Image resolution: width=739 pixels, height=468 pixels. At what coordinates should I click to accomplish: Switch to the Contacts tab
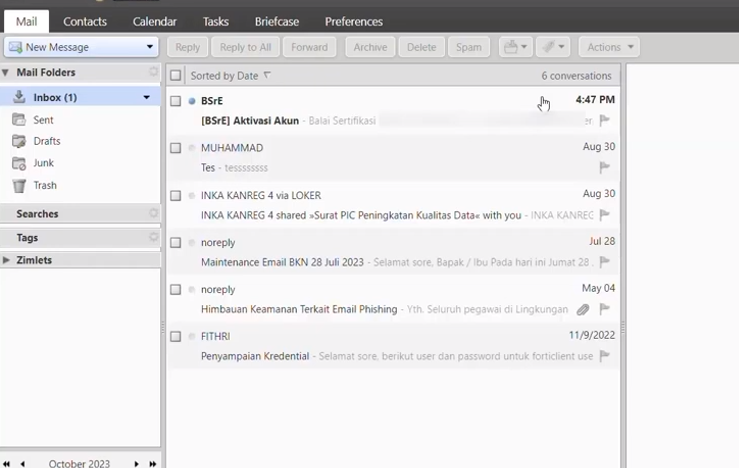(x=85, y=22)
